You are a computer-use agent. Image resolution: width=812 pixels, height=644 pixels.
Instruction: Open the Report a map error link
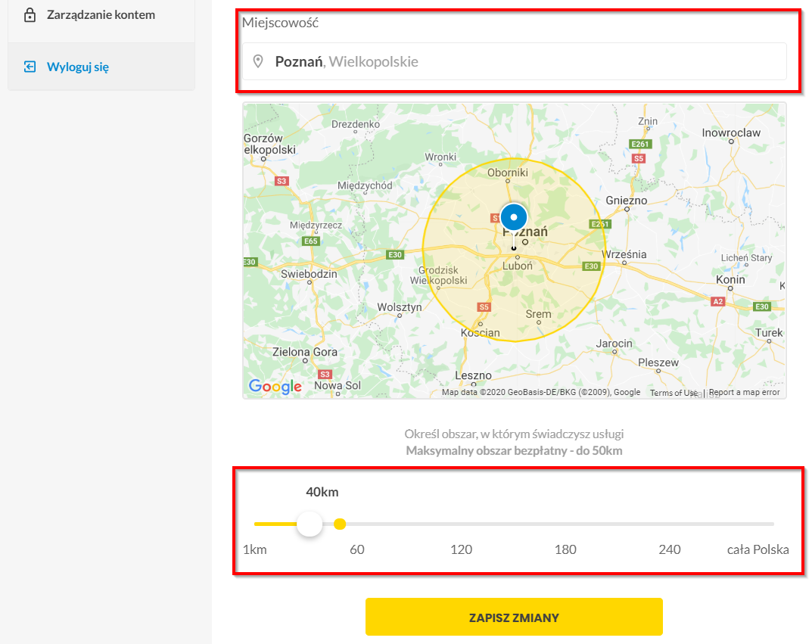(x=744, y=393)
